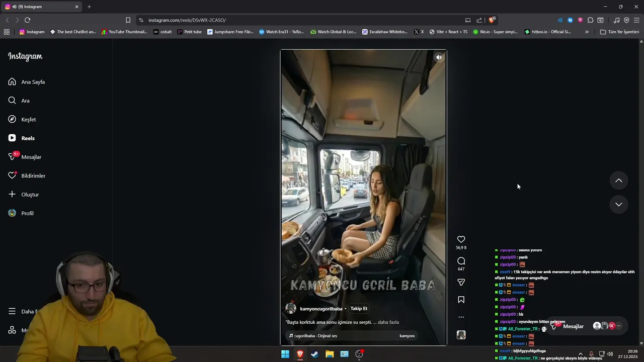Screen dimensions: 644x362
Task: Open Bildirimler notifications
Action: 27,176
